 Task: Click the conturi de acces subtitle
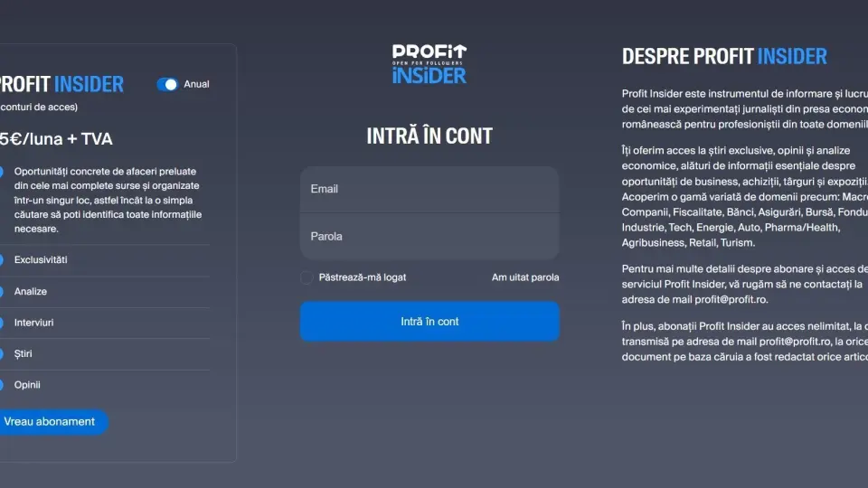point(39,108)
